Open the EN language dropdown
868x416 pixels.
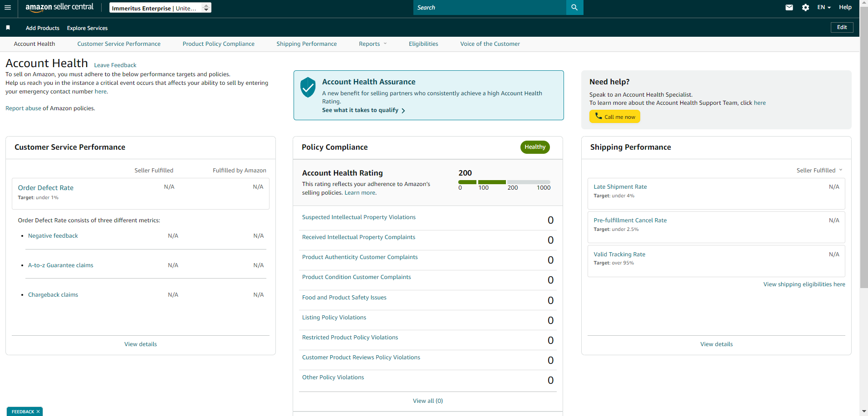[x=824, y=7]
